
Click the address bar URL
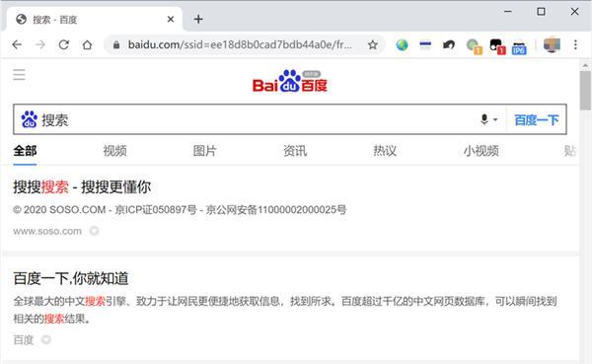(x=240, y=45)
